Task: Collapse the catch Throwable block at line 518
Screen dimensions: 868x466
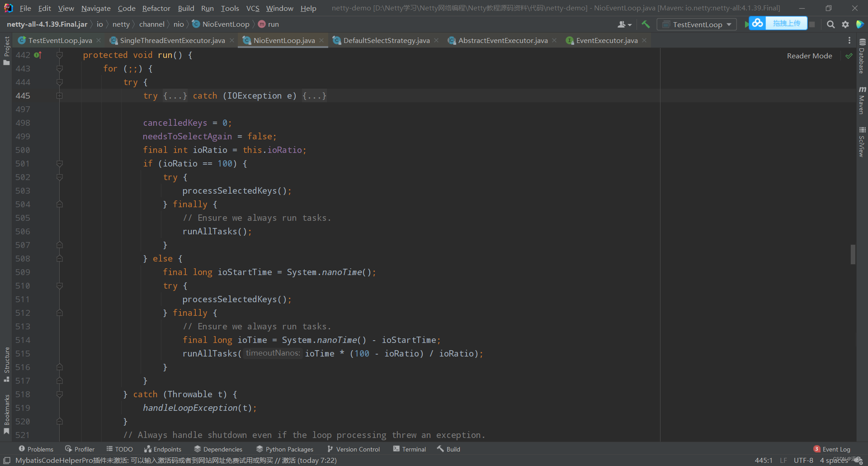Action: point(59,394)
